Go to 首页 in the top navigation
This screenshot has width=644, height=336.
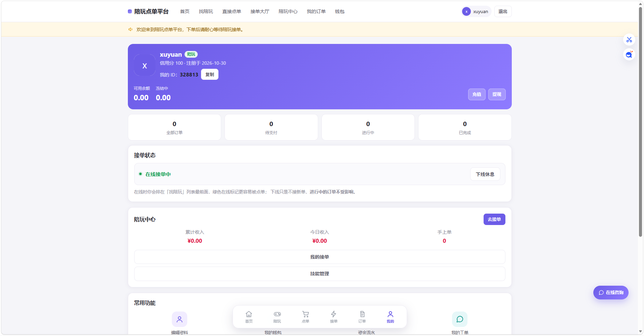coord(185,11)
